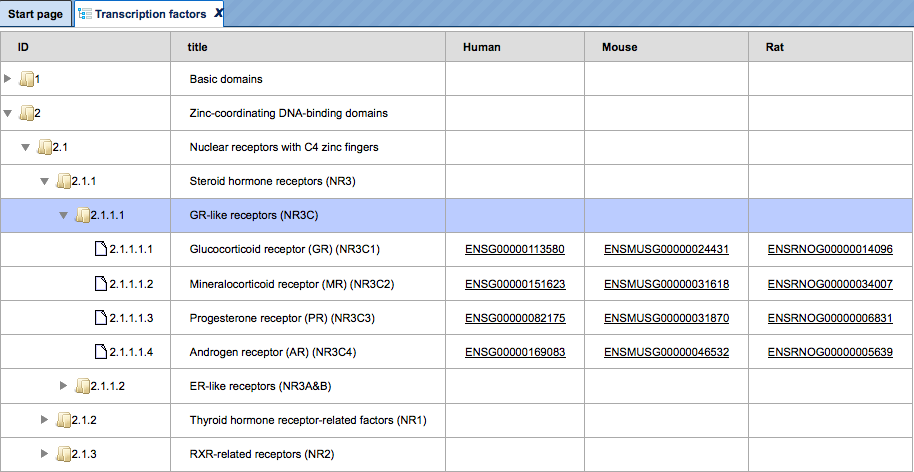This screenshot has width=914, height=472.
Task: Open human gene link ENSG00000113580
Action: click(515, 249)
